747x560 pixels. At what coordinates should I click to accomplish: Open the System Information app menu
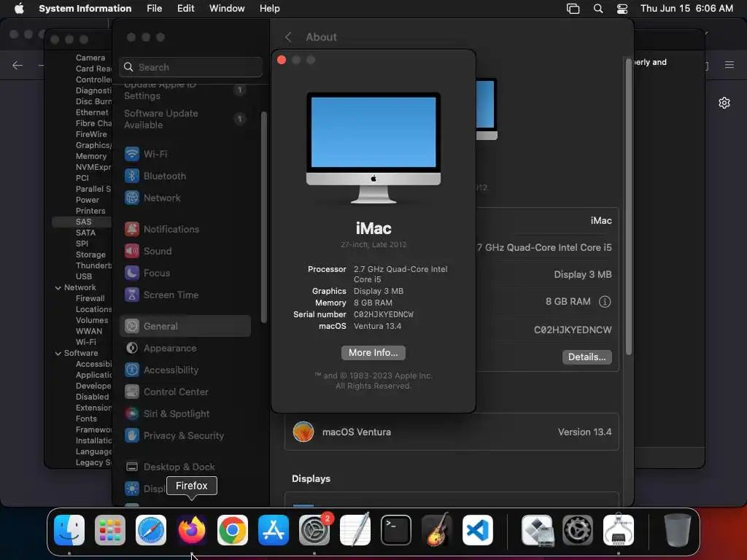click(x=85, y=9)
